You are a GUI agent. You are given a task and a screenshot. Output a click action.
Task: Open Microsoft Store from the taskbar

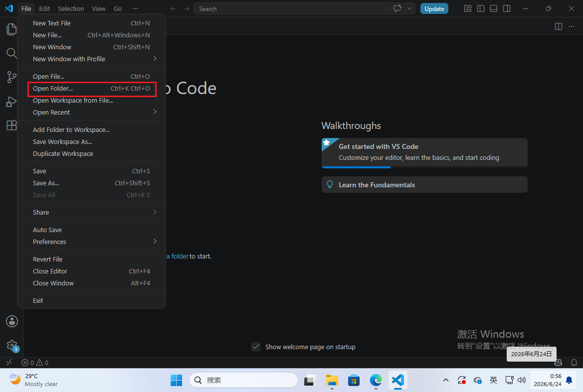[354, 380]
